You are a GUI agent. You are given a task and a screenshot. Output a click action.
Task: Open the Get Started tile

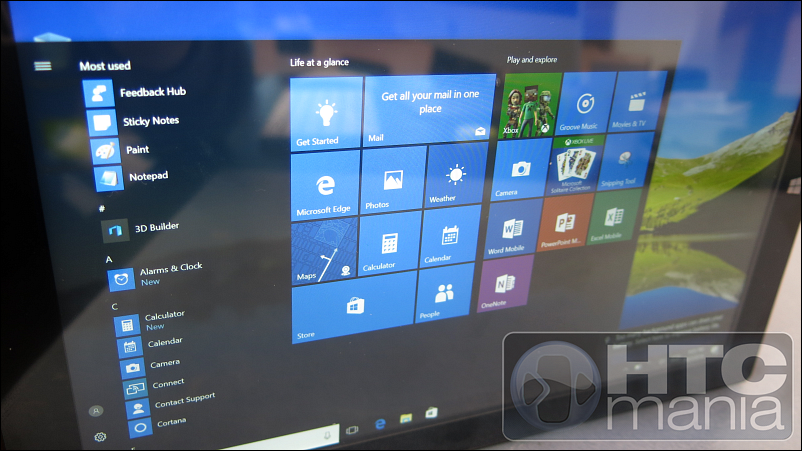pos(326,114)
